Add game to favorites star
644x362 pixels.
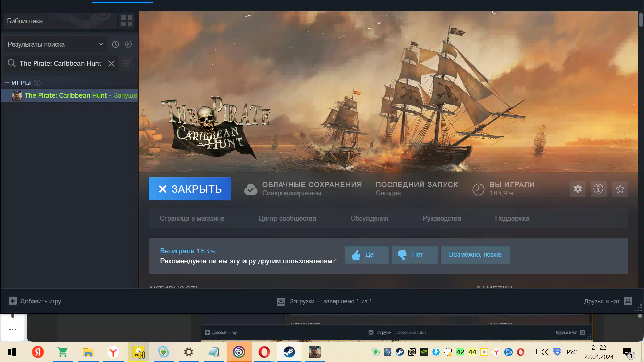(x=620, y=189)
